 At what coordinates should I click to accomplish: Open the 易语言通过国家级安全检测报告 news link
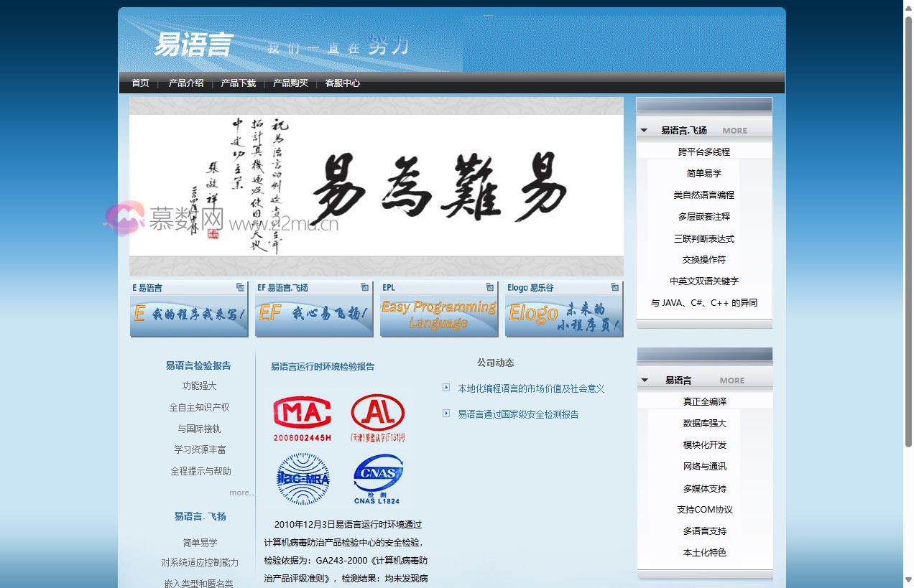520,414
